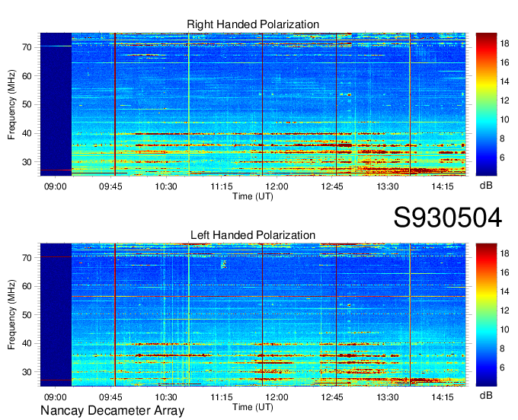Click the 30 MHz tick on Left Handed plot
518x420 pixels.
(x=27, y=372)
